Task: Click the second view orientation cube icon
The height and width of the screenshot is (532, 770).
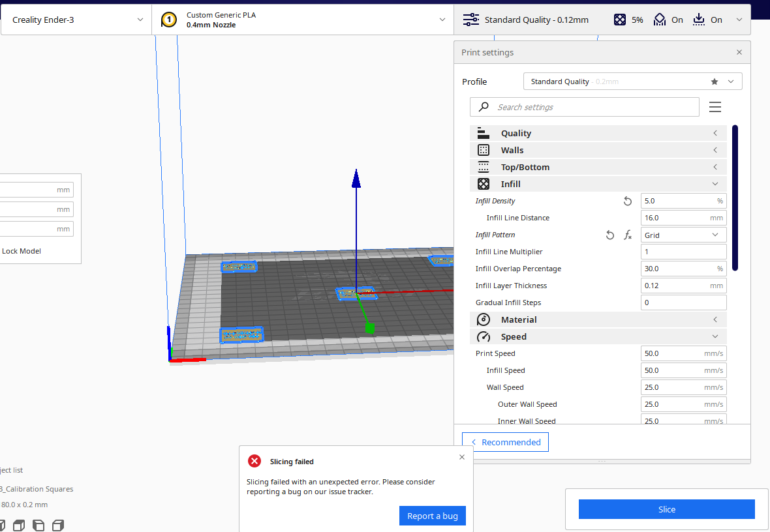Action: (19, 525)
